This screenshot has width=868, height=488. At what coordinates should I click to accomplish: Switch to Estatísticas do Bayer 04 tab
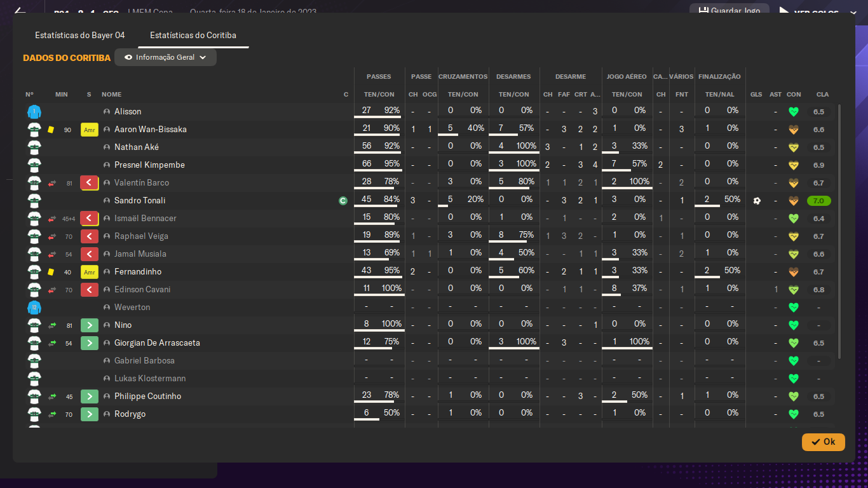point(80,35)
